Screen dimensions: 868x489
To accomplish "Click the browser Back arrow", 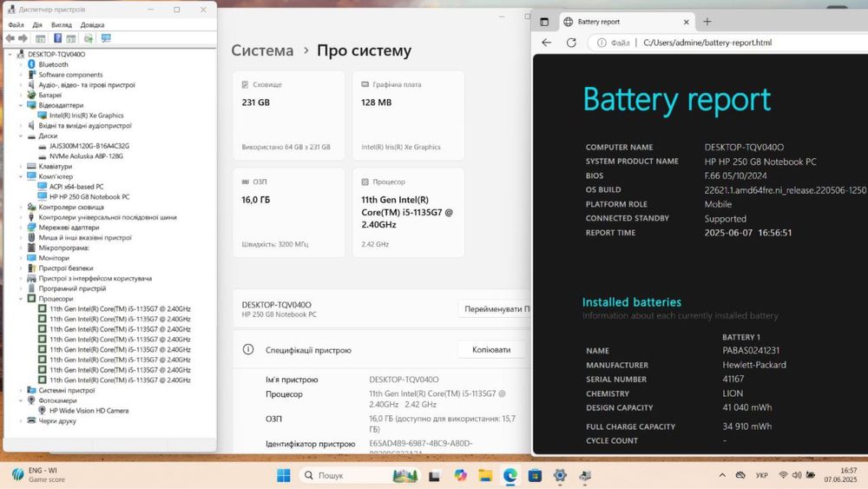I will click(546, 43).
